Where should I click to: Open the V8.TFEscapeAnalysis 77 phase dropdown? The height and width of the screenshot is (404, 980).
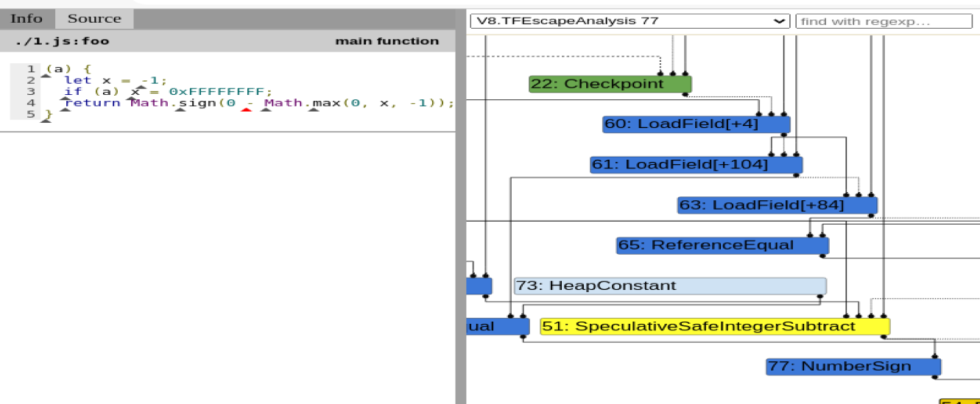[x=630, y=21]
